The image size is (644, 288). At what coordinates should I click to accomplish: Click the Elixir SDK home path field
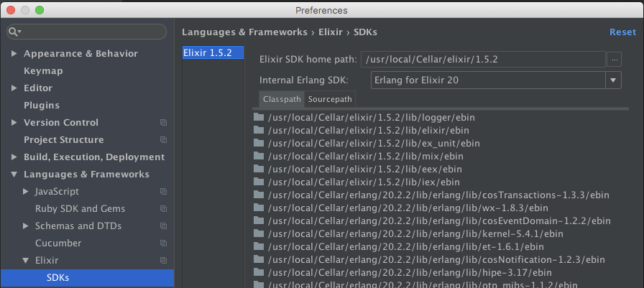click(x=484, y=60)
